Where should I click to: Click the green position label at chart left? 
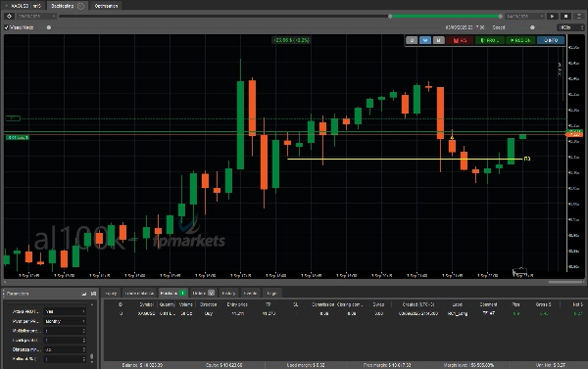(18, 138)
